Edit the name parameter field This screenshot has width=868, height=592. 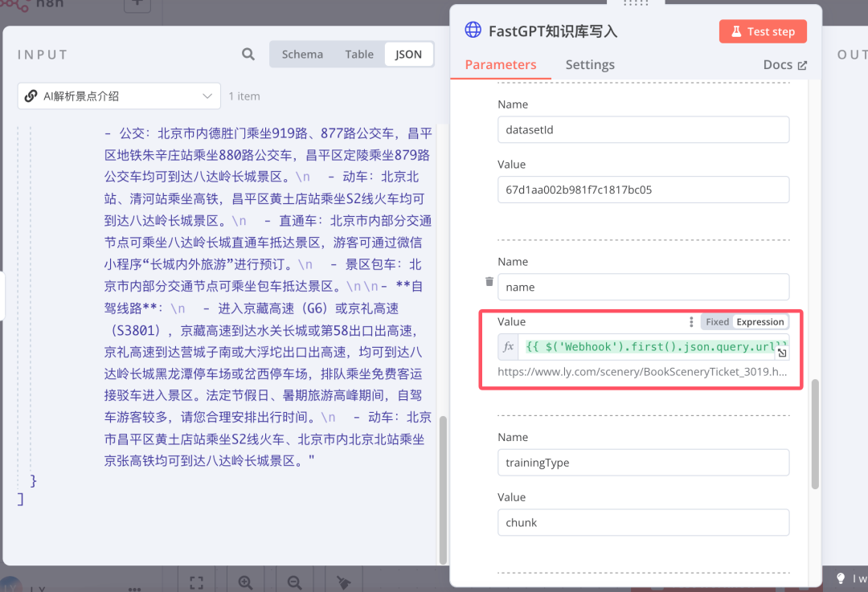coord(643,287)
